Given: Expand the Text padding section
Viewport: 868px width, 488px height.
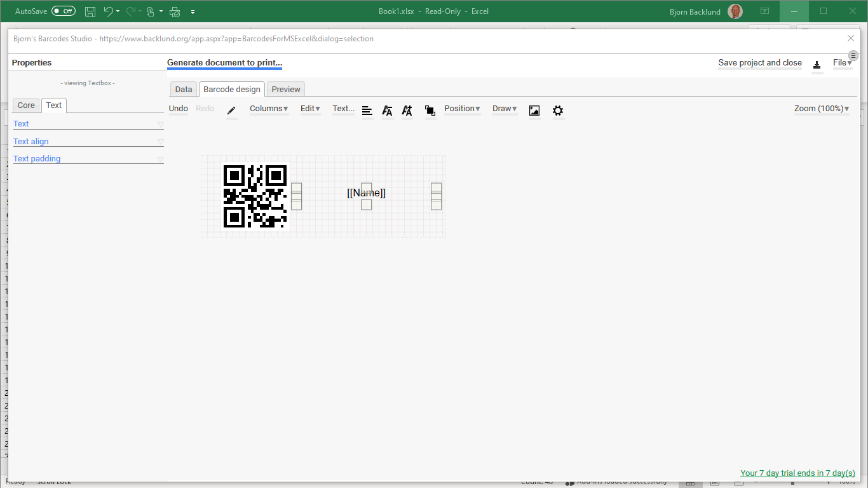Looking at the screenshot, I should (x=88, y=159).
